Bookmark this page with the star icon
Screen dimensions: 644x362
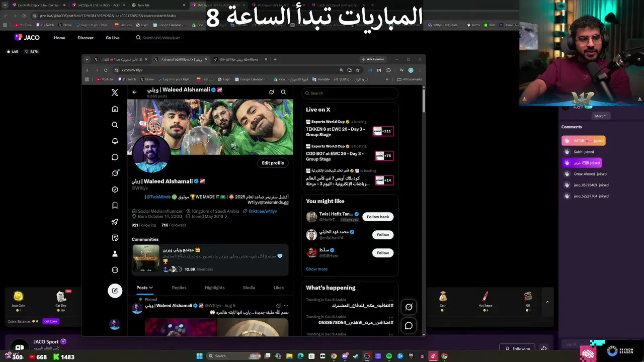pyautogui.click(x=358, y=70)
